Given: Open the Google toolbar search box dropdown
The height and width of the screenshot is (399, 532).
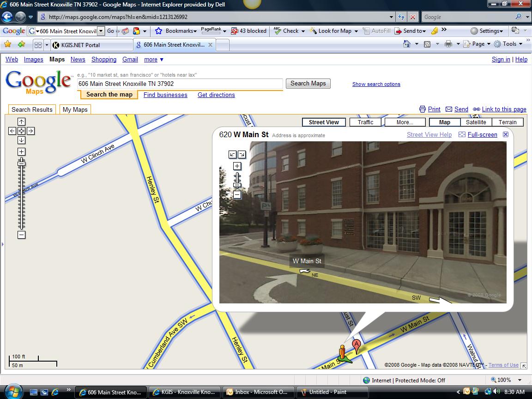Looking at the screenshot, I should pyautogui.click(x=101, y=31).
